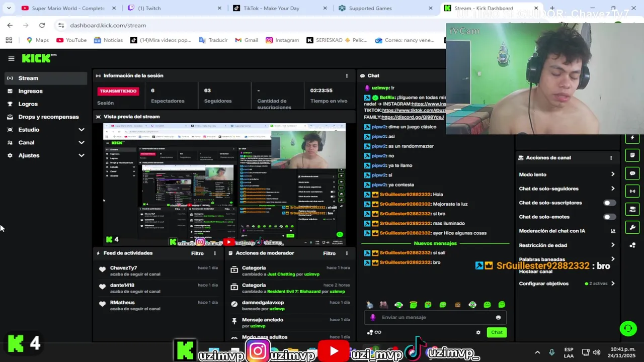Open the Traducir bookmark
The height and width of the screenshot is (362, 644).
click(213, 40)
